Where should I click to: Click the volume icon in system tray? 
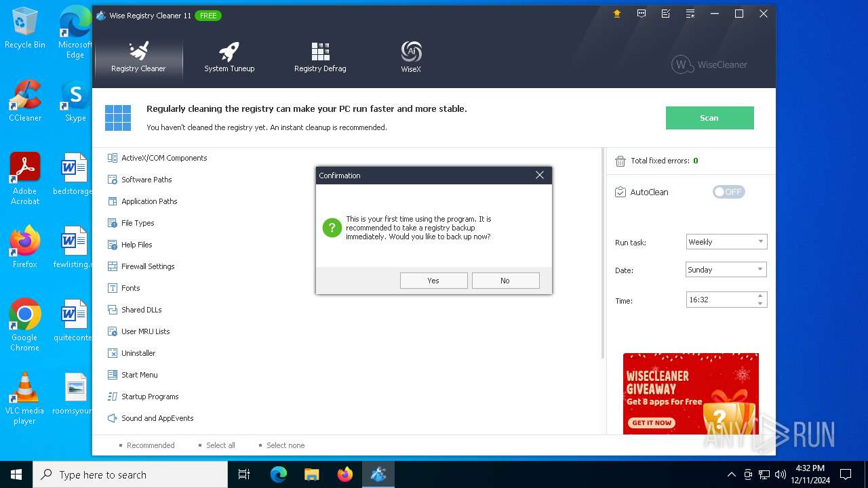pos(781,474)
